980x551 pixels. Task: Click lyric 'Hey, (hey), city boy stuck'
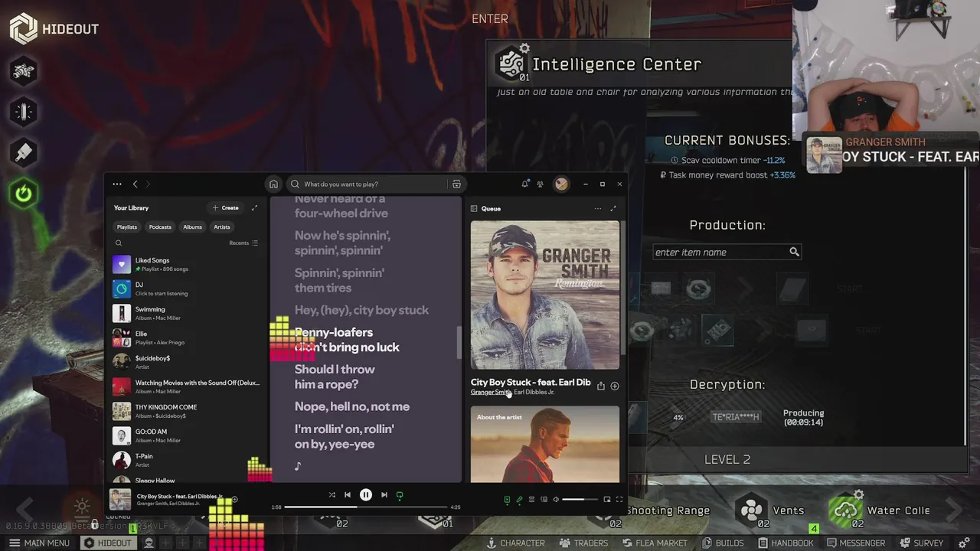click(x=361, y=310)
